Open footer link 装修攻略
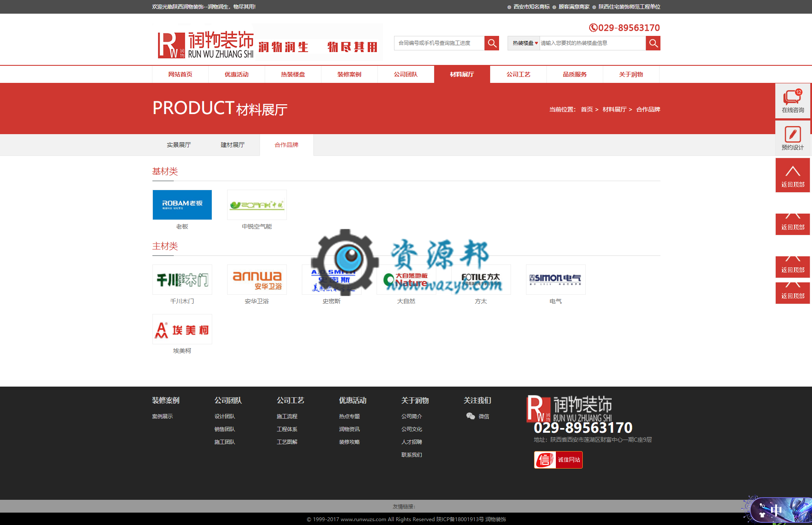812x525 pixels. click(350, 442)
